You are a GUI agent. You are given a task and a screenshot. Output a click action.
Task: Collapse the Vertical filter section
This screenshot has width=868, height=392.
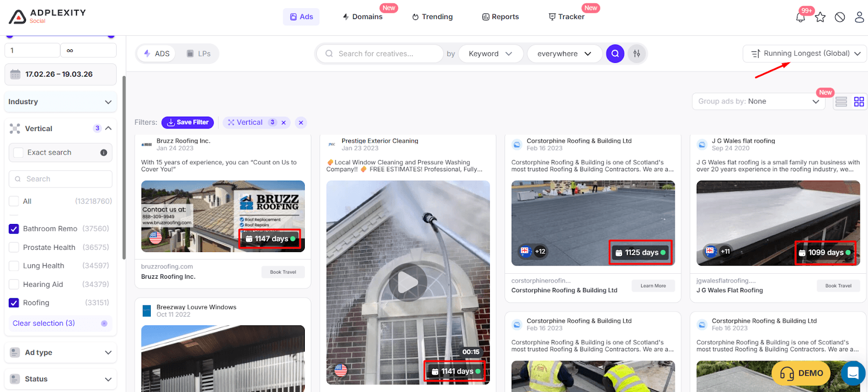tap(108, 128)
